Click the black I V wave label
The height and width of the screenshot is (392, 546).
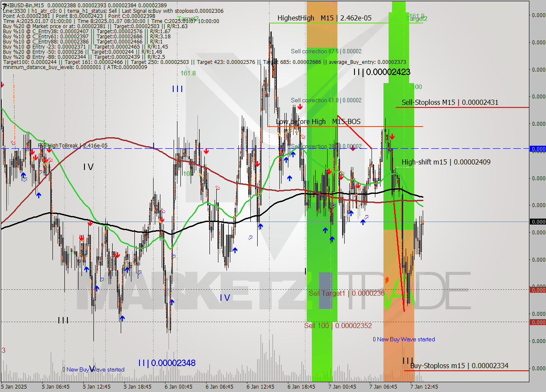tap(88, 167)
